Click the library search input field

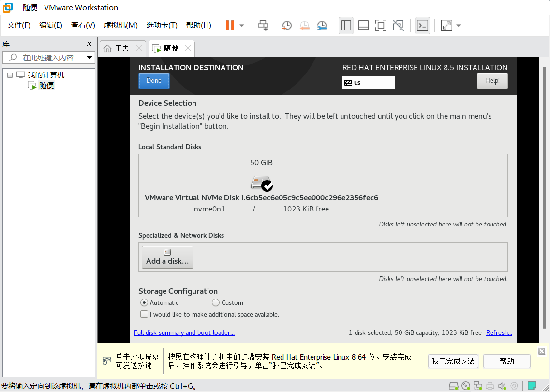pos(48,58)
